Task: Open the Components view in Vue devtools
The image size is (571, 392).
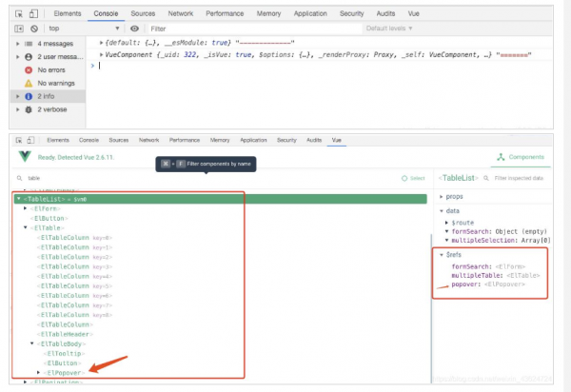Action: click(519, 158)
